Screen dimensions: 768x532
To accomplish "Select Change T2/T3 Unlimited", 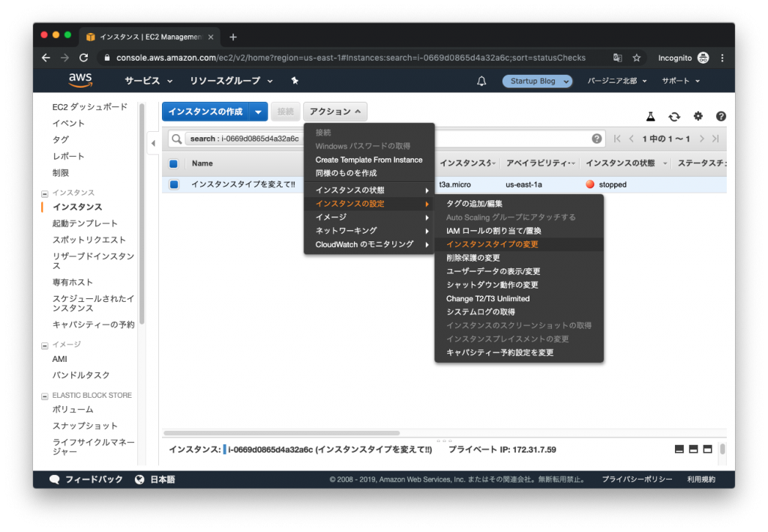I will click(519, 298).
